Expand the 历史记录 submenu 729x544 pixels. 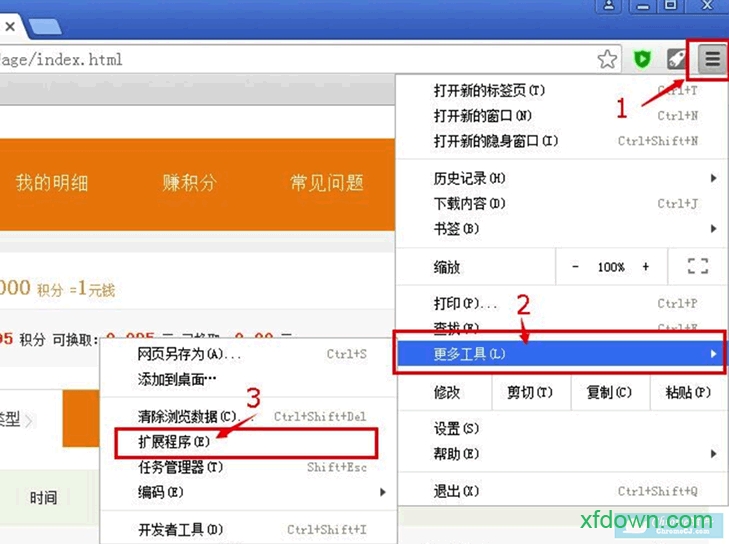(562, 178)
